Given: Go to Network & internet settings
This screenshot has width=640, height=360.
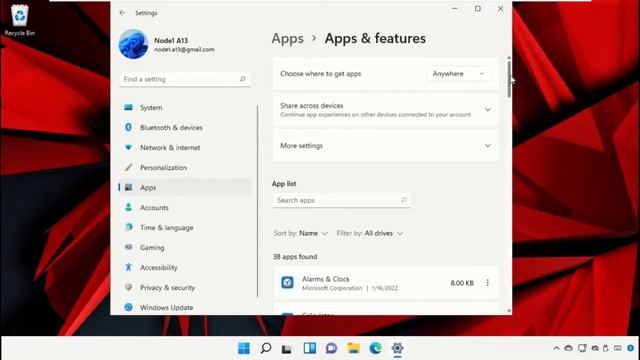Looking at the screenshot, I should [x=185, y=147].
